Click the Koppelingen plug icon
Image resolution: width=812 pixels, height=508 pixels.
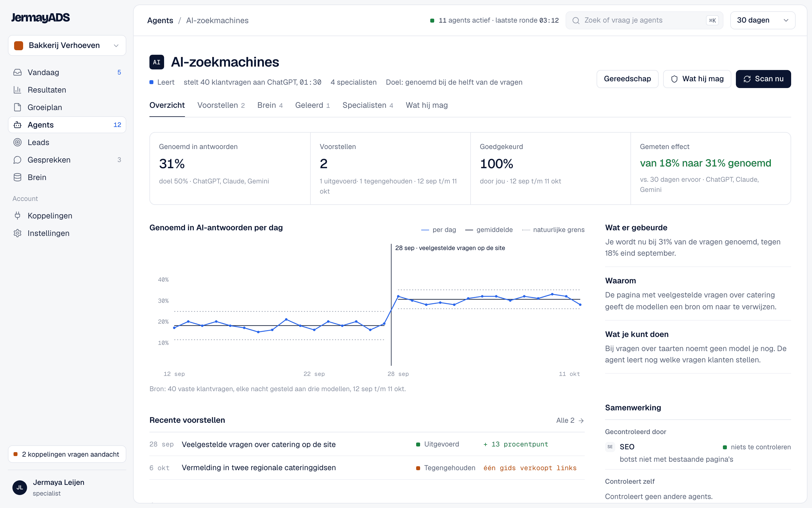17,215
